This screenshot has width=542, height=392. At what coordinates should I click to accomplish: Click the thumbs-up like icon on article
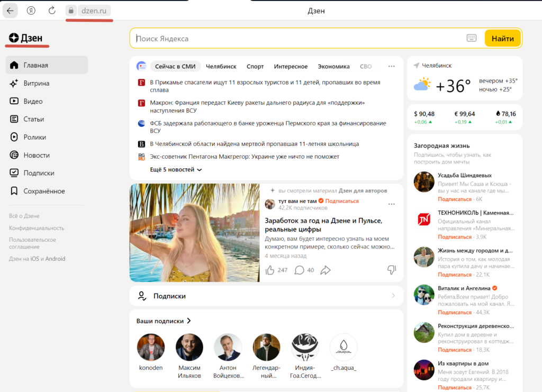270,270
